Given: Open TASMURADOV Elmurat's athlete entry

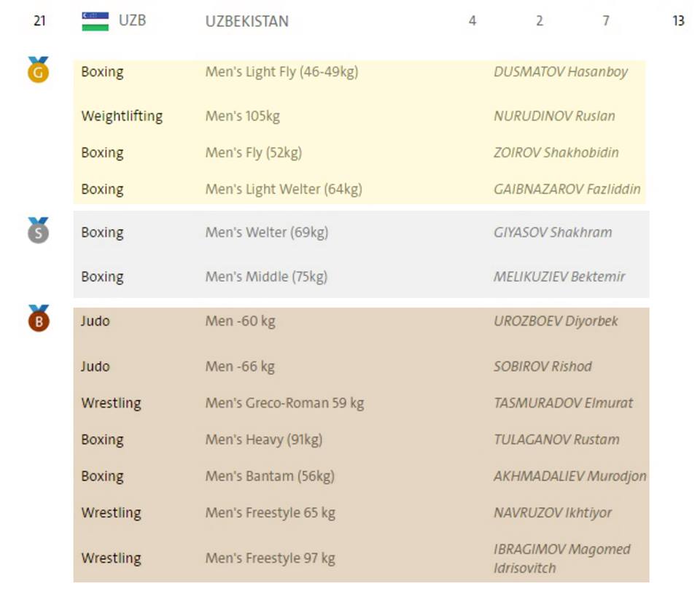Looking at the screenshot, I should 563,403.
